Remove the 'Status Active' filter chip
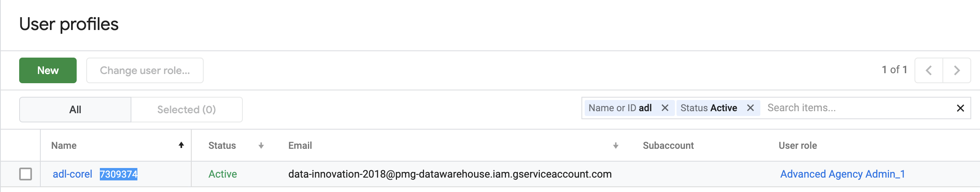The height and width of the screenshot is (192, 980). click(750, 108)
